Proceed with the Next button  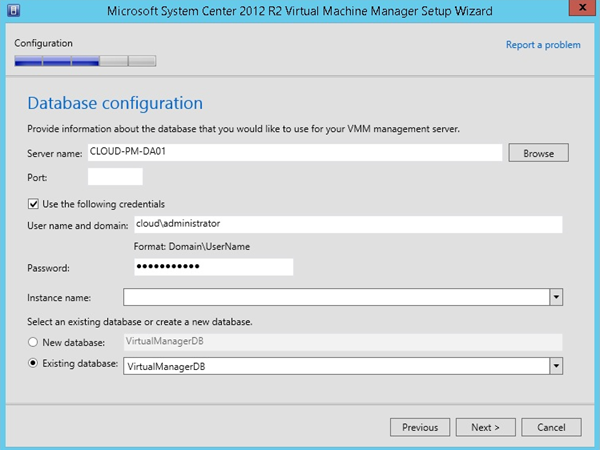click(x=486, y=427)
